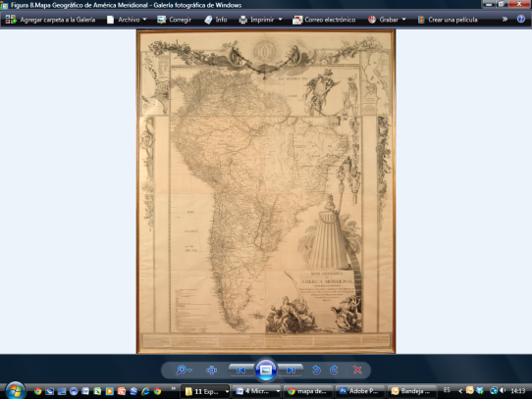Click the Corregir button
The image size is (532, 399).
pos(175,20)
